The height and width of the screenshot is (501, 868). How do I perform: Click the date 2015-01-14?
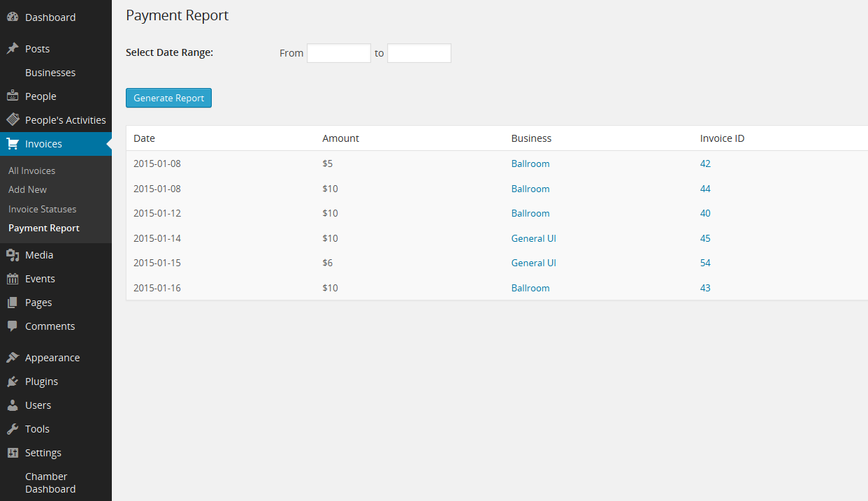pos(157,238)
